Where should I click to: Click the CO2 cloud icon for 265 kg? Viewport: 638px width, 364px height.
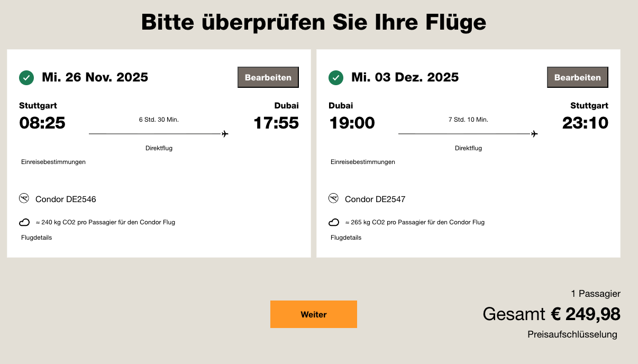pyautogui.click(x=334, y=222)
